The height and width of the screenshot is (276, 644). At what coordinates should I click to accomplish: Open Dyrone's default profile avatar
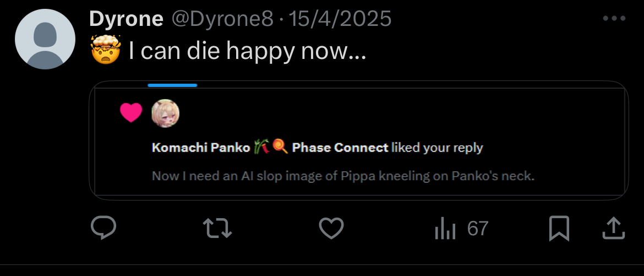point(45,39)
